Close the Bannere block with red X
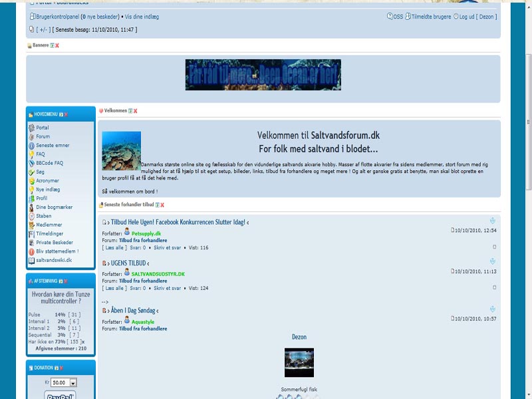The image size is (532, 399). coord(57,45)
